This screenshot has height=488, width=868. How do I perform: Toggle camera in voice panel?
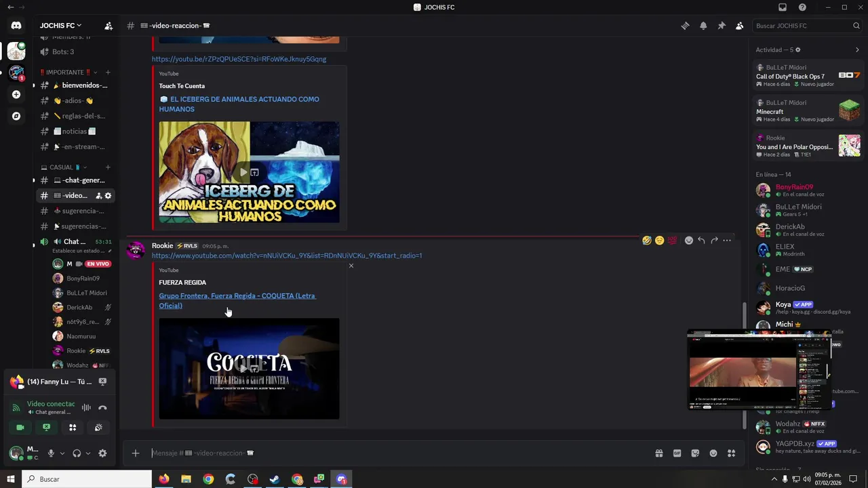[20, 428]
